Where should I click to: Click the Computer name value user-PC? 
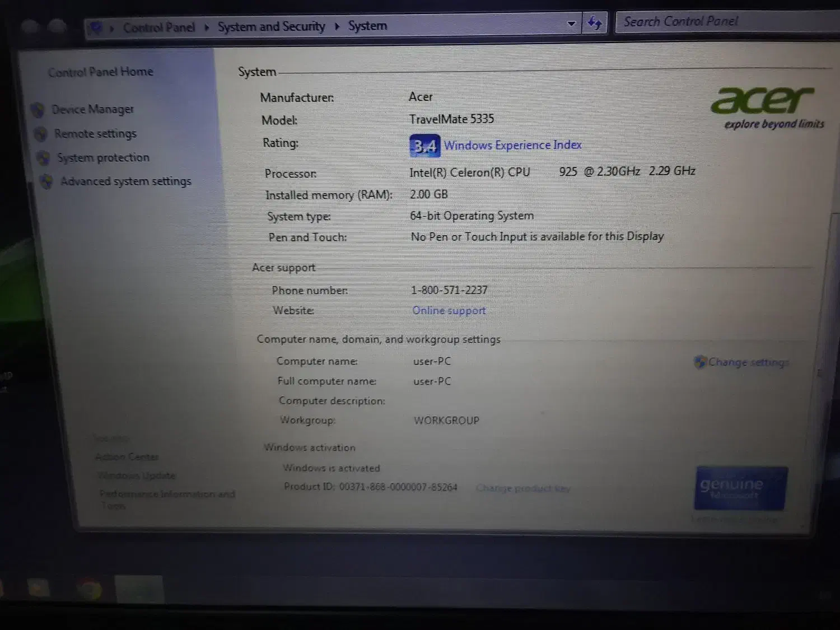point(432,361)
